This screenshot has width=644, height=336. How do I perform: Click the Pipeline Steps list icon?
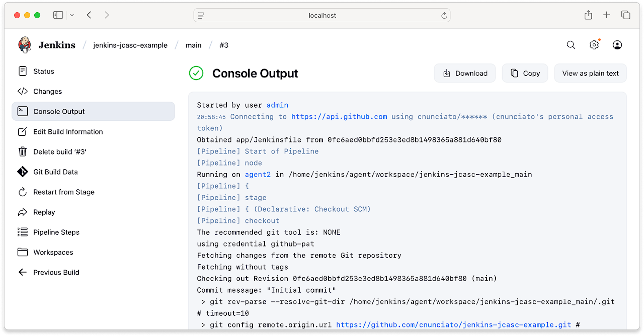click(23, 232)
